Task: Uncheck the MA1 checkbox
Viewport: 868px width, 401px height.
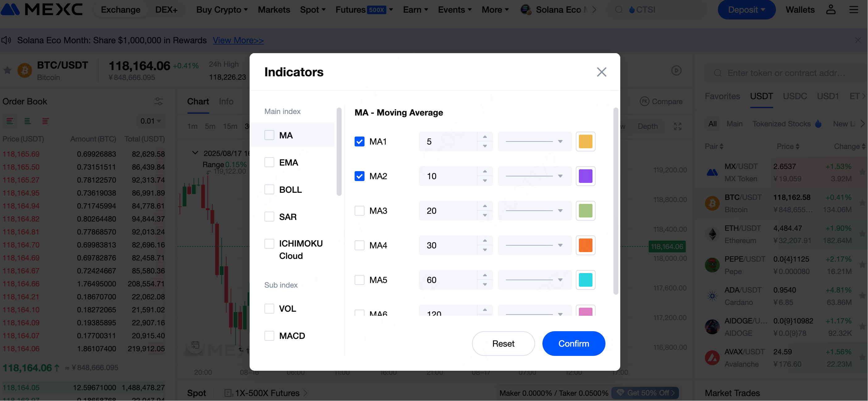Action: tap(359, 141)
